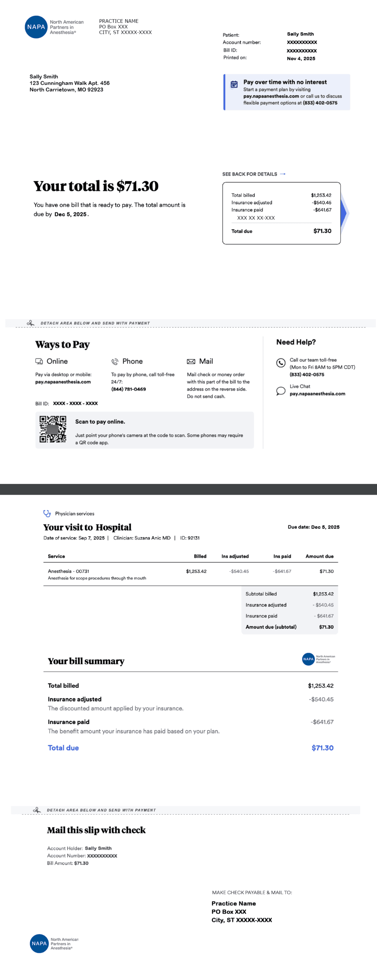Click the QR code to pay online
This screenshot has width=377, height=980.
pos(53,429)
